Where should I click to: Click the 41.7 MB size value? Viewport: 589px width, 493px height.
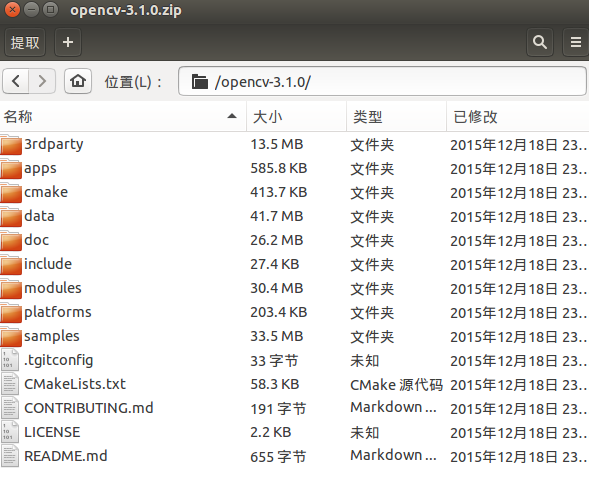[x=277, y=216]
